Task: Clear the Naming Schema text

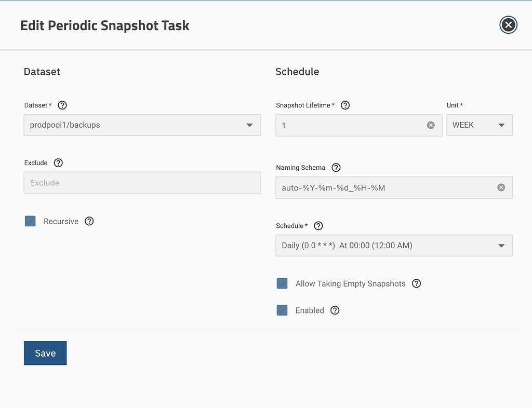Action: point(501,187)
